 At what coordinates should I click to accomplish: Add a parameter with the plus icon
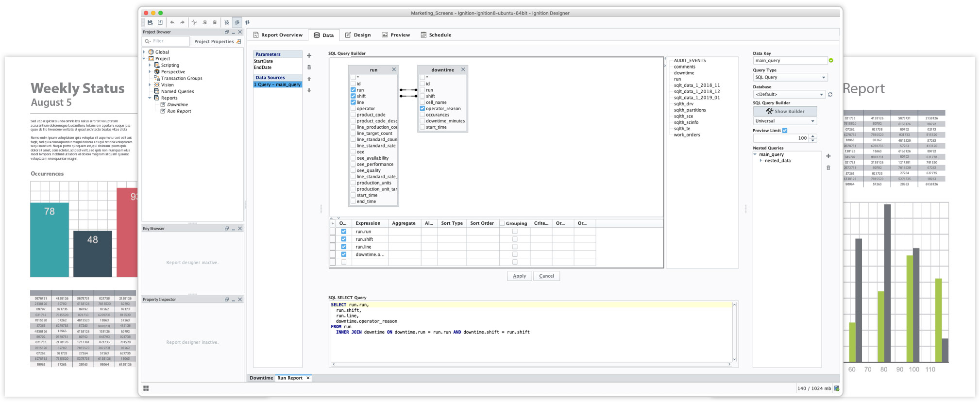point(309,55)
